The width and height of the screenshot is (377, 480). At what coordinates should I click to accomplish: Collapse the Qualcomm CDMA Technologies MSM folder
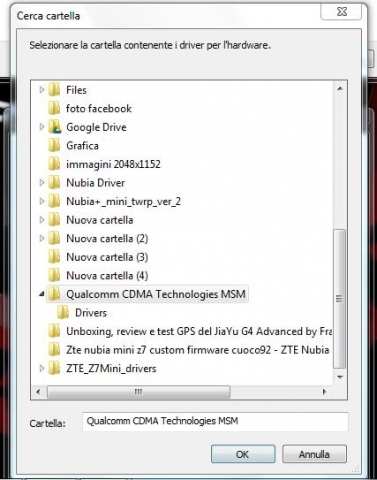tap(42, 294)
